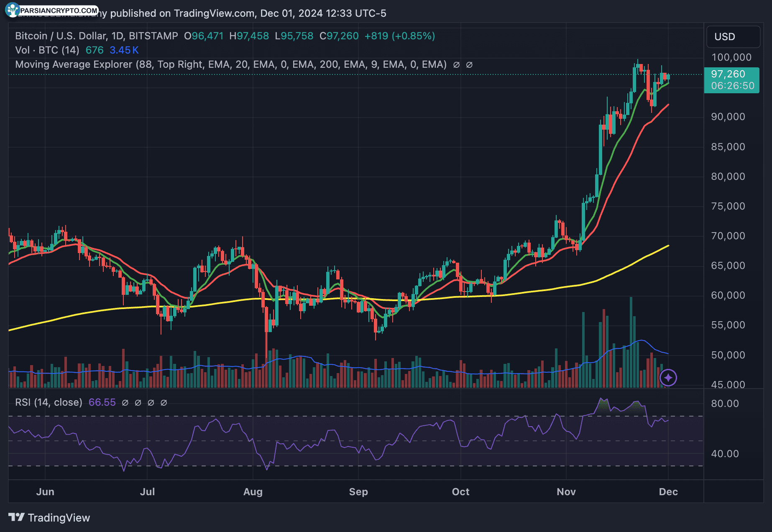
Task: Click the 80.00 RSI axis label
Action: [x=725, y=404]
